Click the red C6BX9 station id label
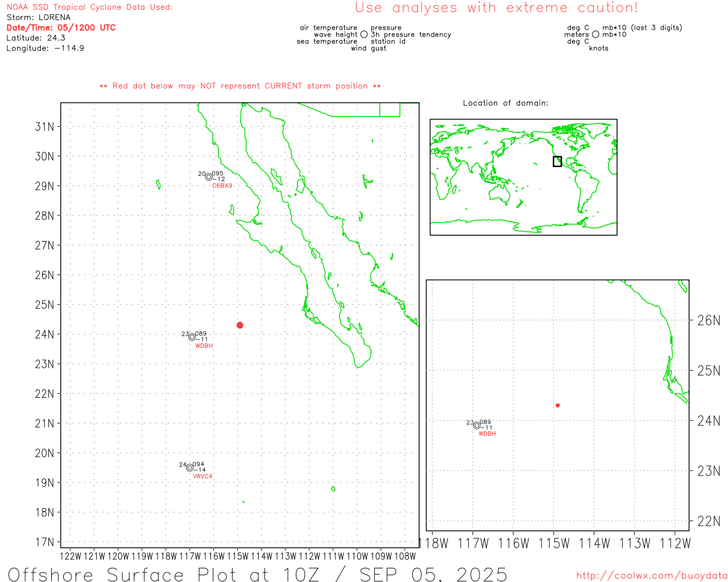 222,186
